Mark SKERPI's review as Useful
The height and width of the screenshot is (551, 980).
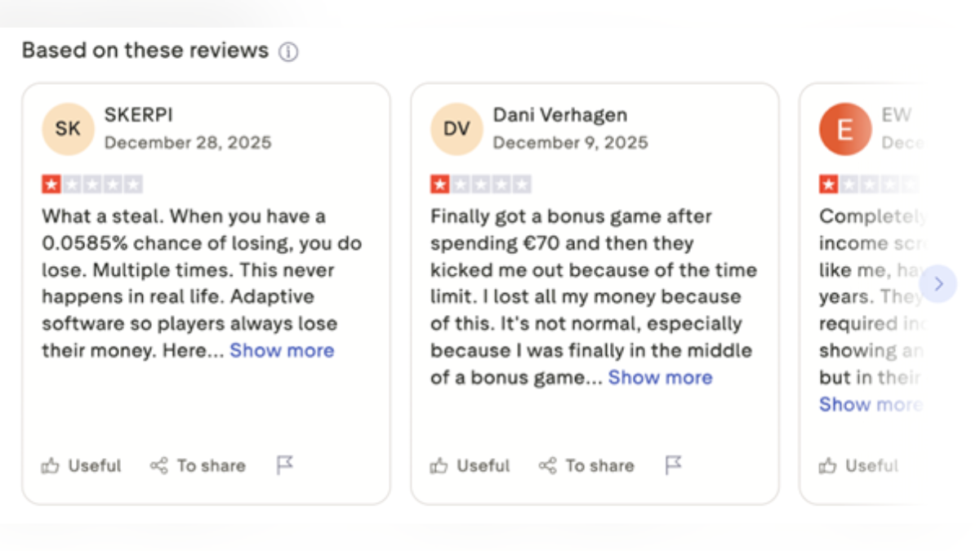(x=82, y=466)
